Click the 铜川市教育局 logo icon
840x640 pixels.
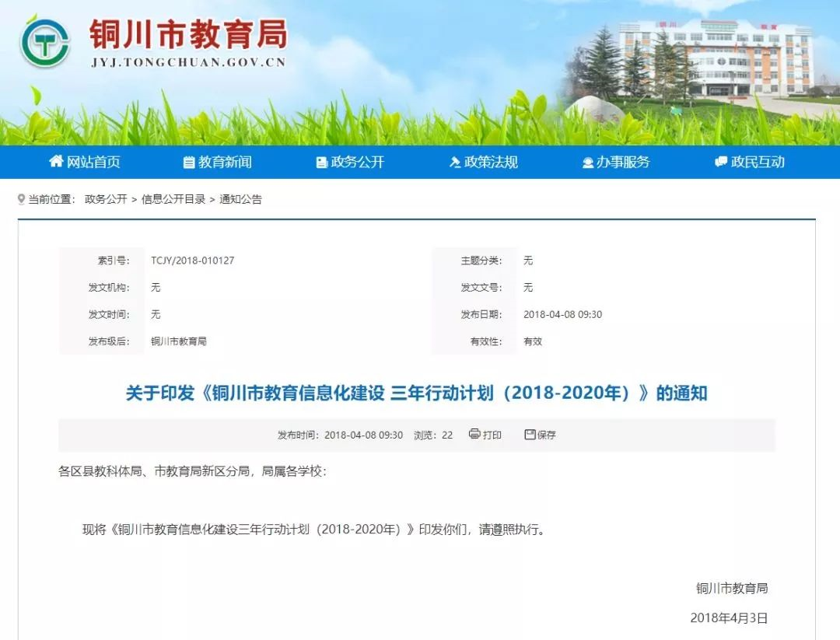click(x=44, y=43)
